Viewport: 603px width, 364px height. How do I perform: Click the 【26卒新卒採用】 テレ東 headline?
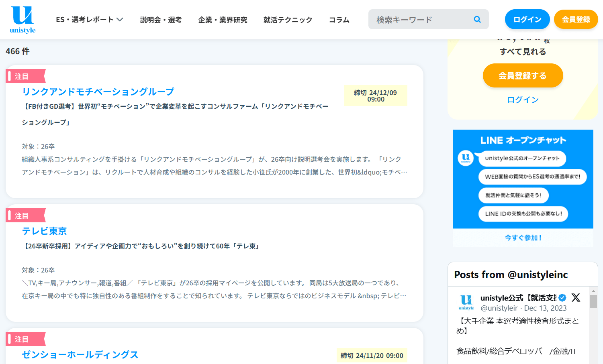coord(141,246)
